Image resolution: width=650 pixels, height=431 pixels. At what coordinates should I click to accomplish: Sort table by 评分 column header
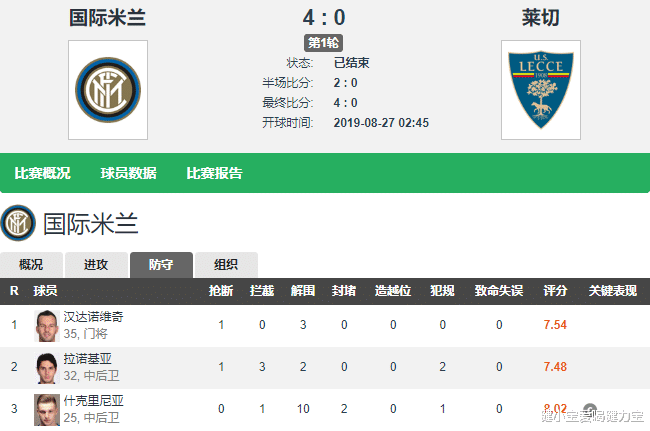[555, 291]
